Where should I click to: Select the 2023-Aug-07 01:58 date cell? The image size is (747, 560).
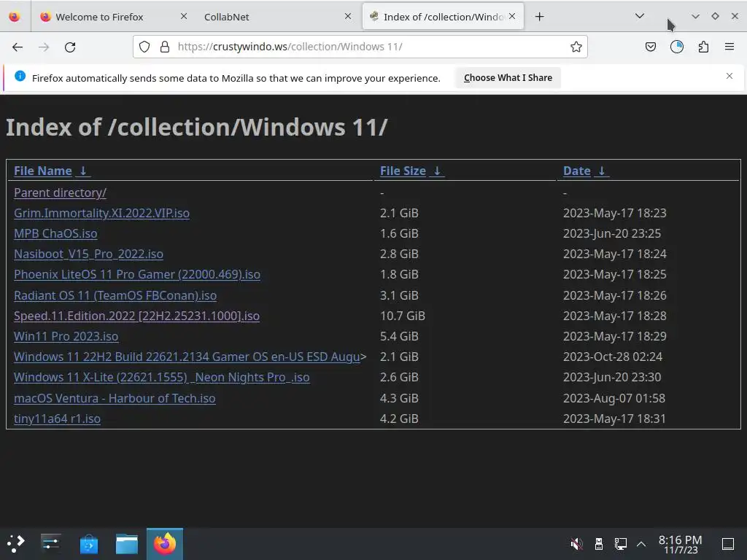click(x=614, y=398)
